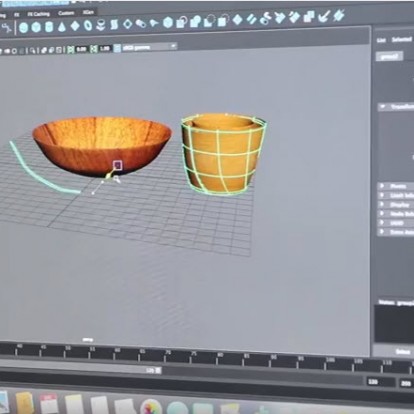The width and height of the screenshot is (414, 414).
Task: Toggle the viewport gamma control icon
Action: [94, 49]
